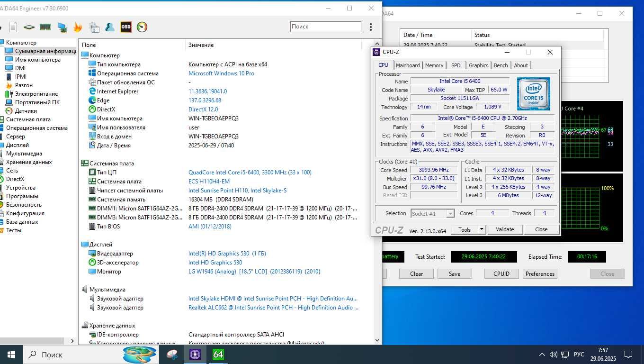Select Мультимедиа tree category
Image resolution: width=644 pixels, height=364 pixels.
point(24,154)
